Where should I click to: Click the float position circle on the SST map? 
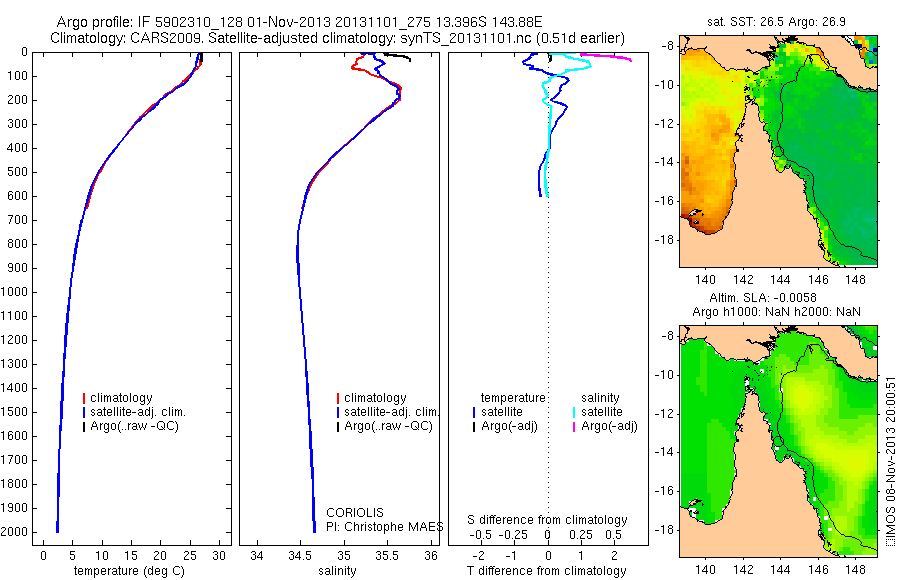pyautogui.click(x=778, y=152)
